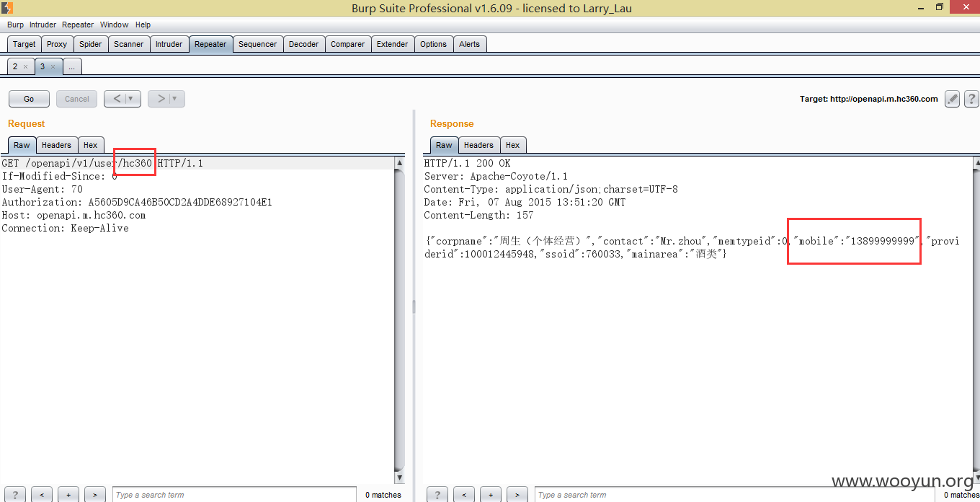Select the Request Hex tab
The height and width of the screenshot is (502, 980).
(x=91, y=145)
